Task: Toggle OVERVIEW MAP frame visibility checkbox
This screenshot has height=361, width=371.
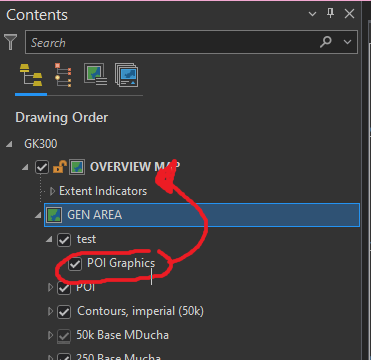Action: tap(42, 167)
